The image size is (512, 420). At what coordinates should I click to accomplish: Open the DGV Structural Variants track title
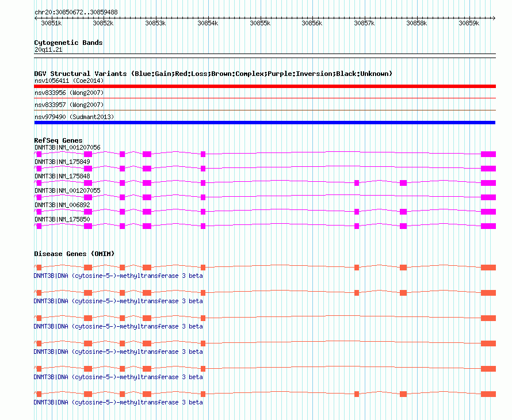(x=213, y=74)
